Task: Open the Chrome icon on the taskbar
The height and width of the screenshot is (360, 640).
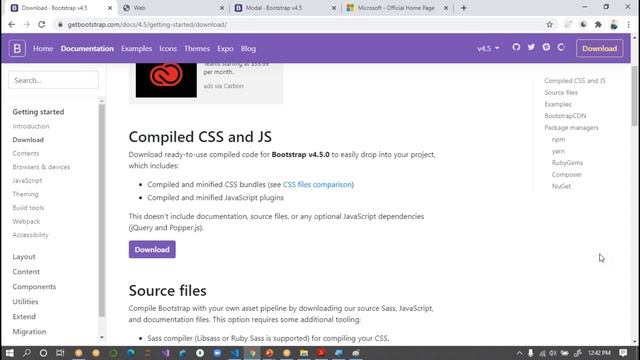Action: coord(252,353)
